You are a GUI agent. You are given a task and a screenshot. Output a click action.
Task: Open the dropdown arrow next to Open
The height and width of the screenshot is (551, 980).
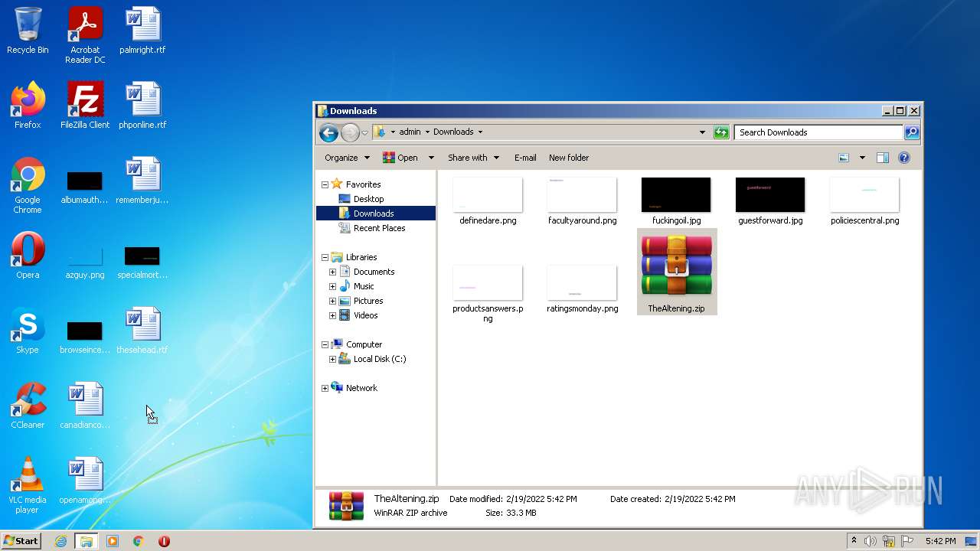pyautogui.click(x=431, y=158)
